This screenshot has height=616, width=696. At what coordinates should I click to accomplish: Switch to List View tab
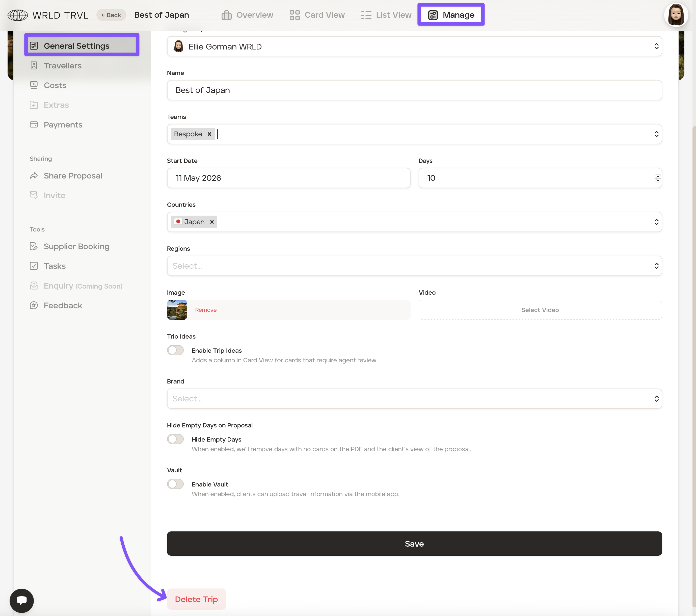click(386, 15)
